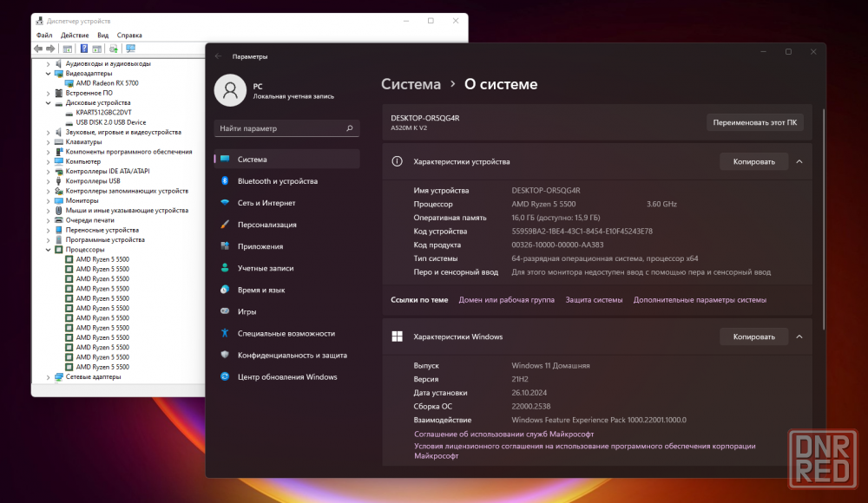Click the device ID value 55959BA2-1BE4-43C1
This screenshot has height=503, width=868.
pyautogui.click(x=582, y=232)
